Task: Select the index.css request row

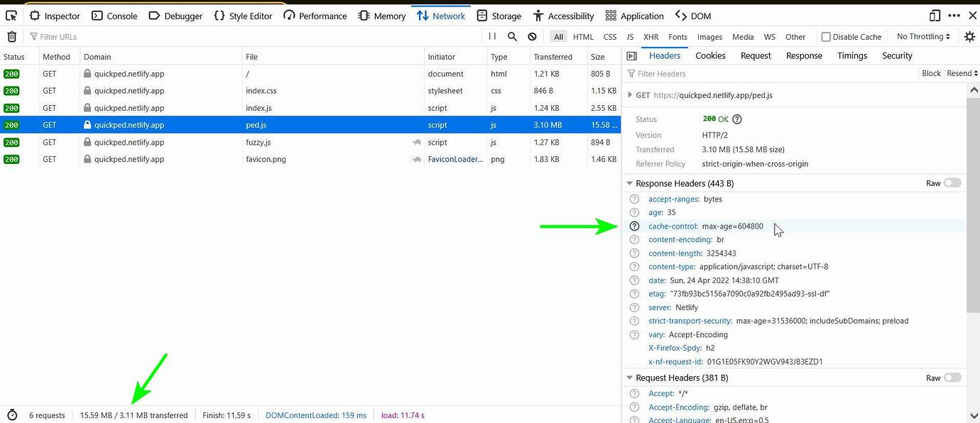Action: [x=310, y=91]
